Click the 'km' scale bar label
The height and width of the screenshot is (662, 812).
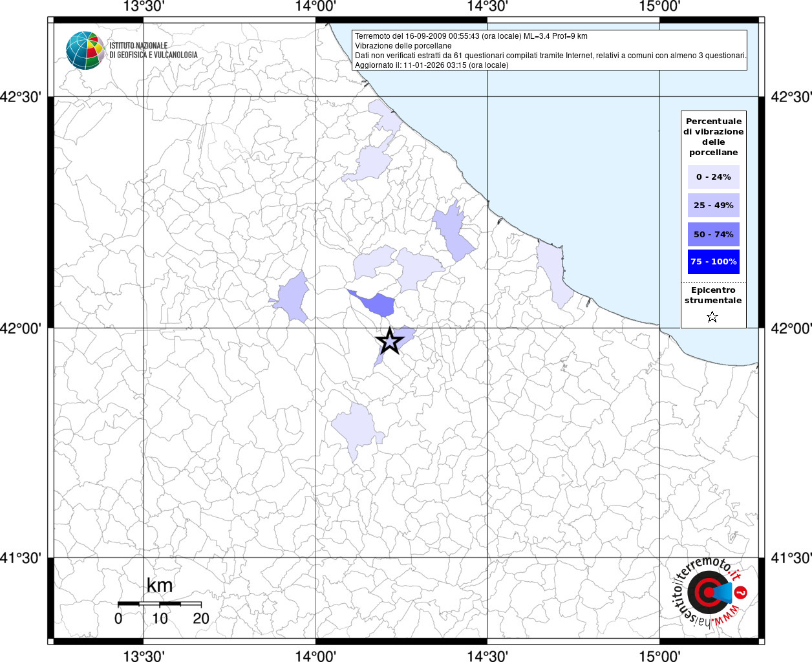point(160,586)
